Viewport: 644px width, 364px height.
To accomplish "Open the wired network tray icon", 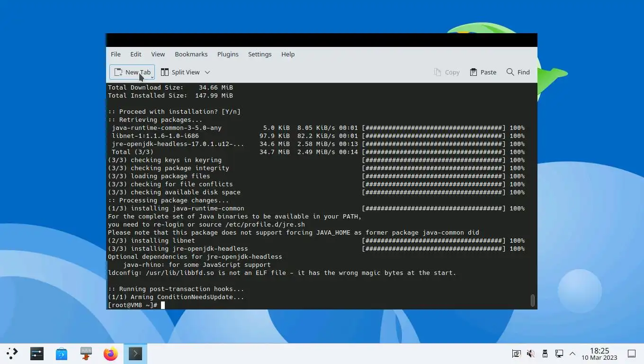I will [559, 354].
